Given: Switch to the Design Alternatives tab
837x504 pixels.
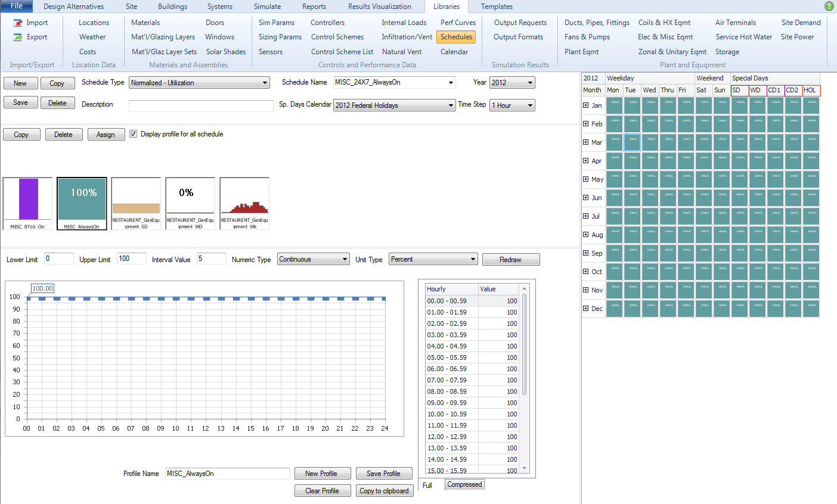Looking at the screenshot, I should pos(74,7).
